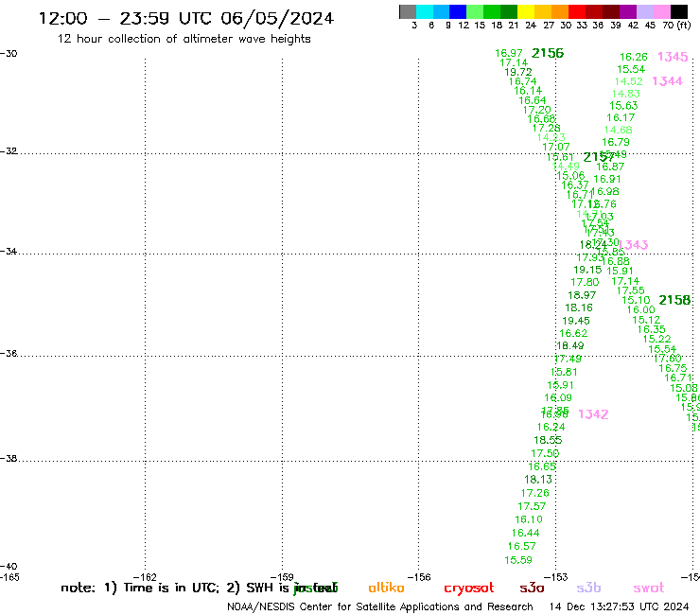Click the cyan 6 ft legend swatch
700x615 pixels.
(x=425, y=12)
